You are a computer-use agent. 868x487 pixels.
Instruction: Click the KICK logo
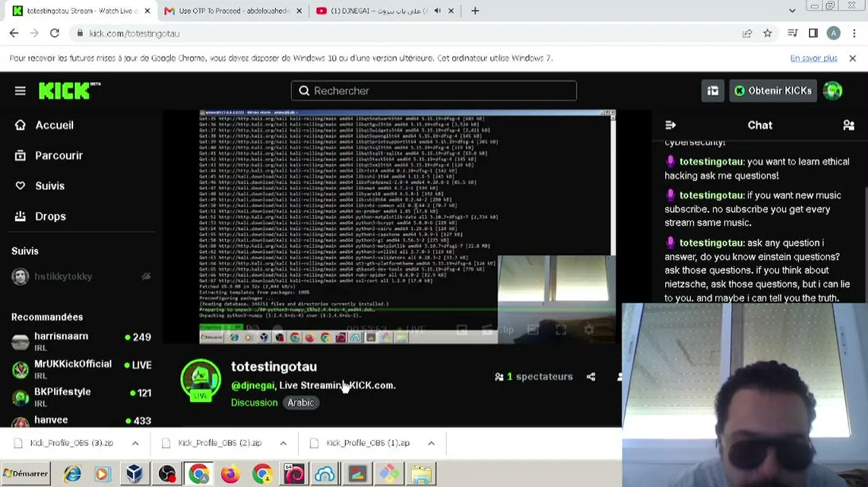click(x=70, y=91)
